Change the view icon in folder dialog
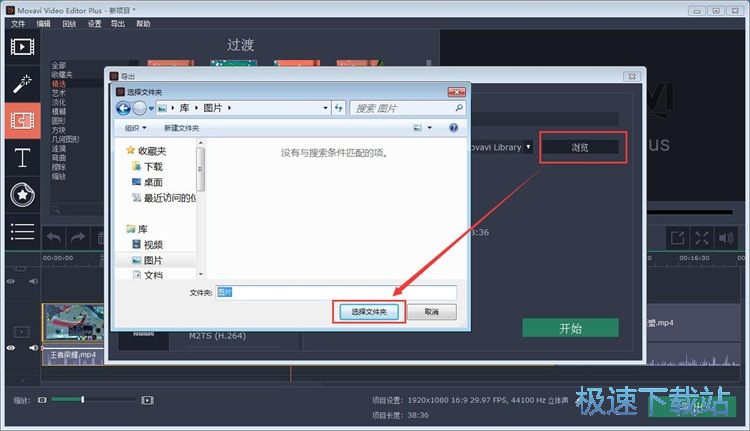 418,128
